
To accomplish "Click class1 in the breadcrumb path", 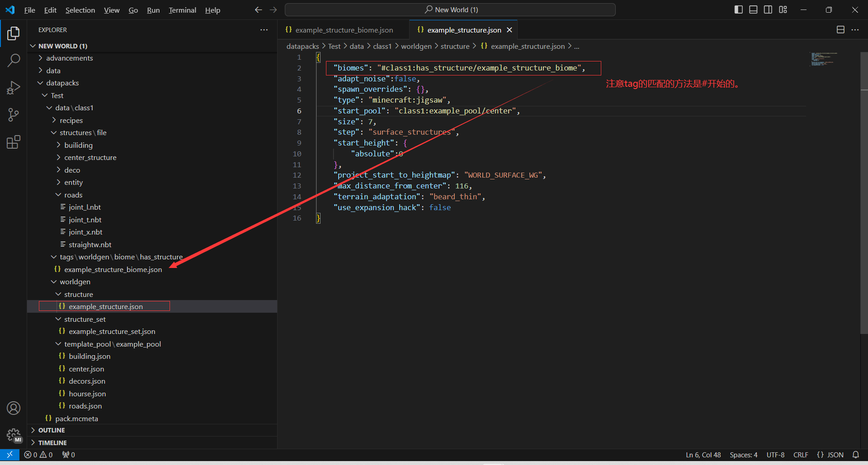I will (382, 46).
